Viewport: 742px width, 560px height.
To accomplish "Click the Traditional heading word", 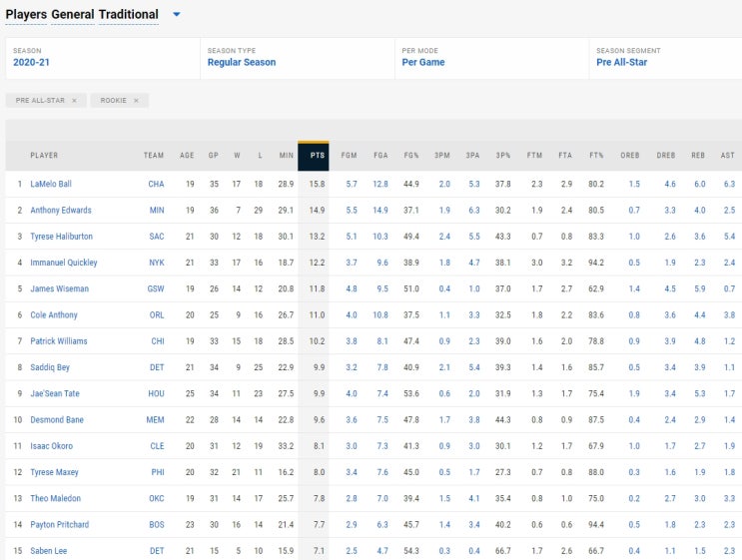I will coord(128,15).
